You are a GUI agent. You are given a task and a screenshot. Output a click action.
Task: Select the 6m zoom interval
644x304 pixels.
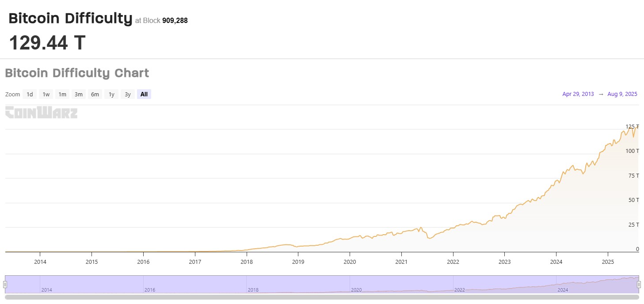pyautogui.click(x=95, y=94)
